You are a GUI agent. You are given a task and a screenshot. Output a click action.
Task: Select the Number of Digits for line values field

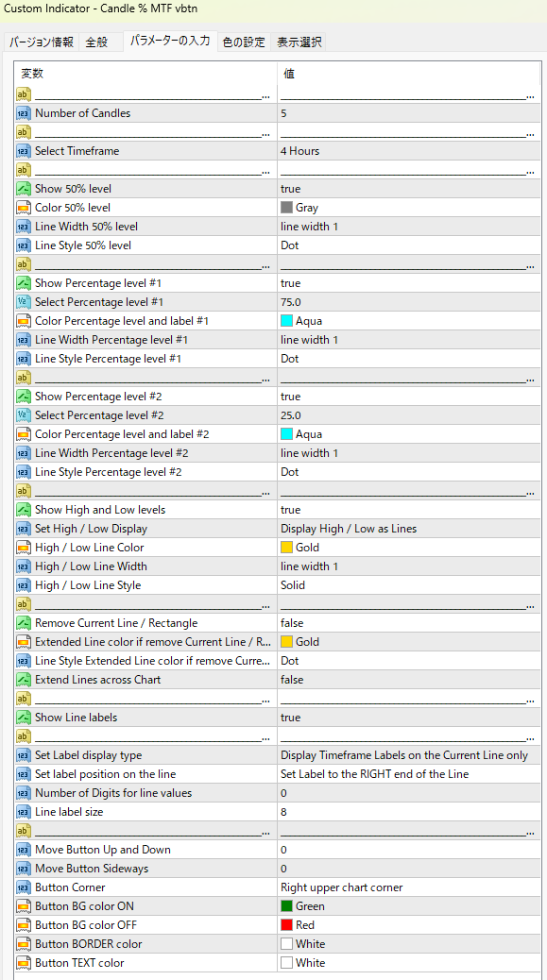click(409, 793)
